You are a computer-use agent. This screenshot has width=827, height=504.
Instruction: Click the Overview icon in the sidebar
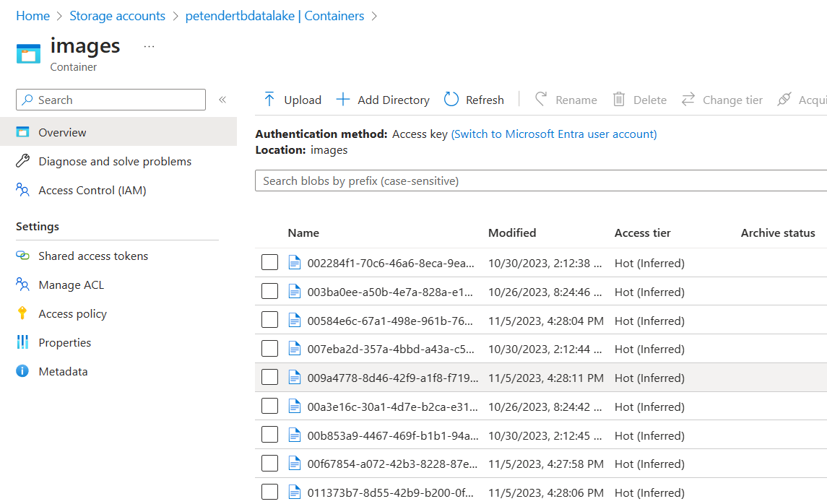coord(22,132)
